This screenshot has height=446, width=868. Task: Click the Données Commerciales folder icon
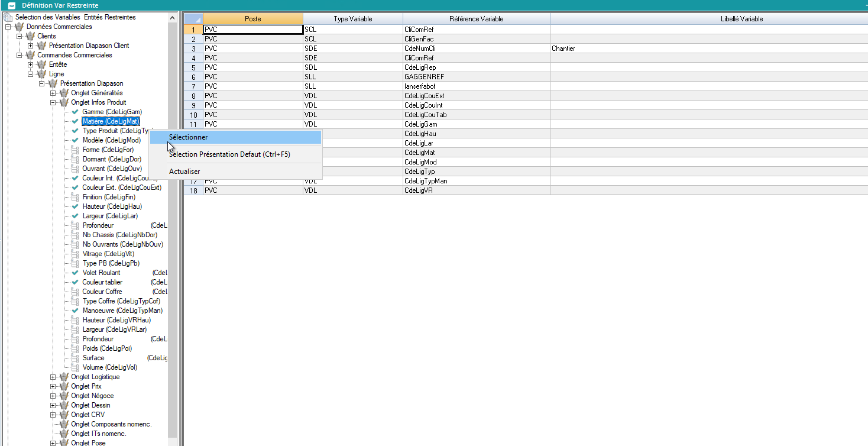[x=20, y=27]
